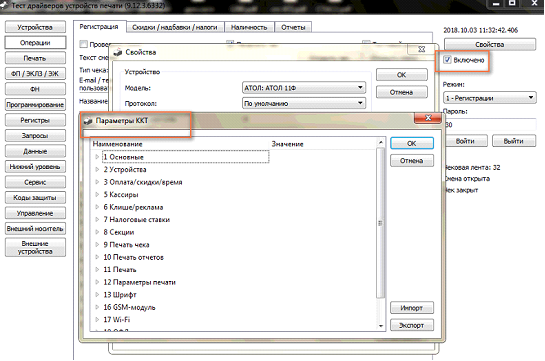Image resolution: width=545 pixels, height=361 pixels.
Task: Click the Импорт button
Action: [x=412, y=308]
